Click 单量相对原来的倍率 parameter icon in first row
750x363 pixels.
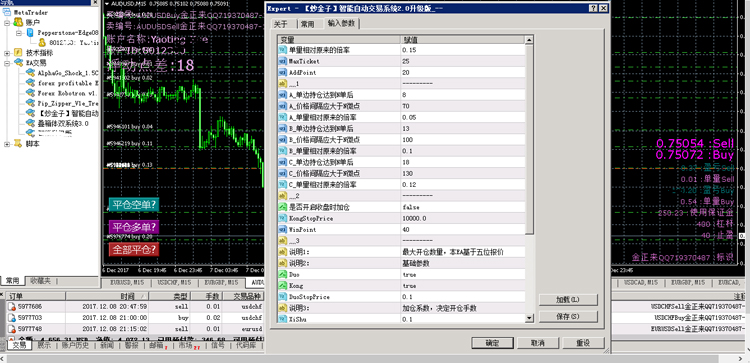click(282, 50)
